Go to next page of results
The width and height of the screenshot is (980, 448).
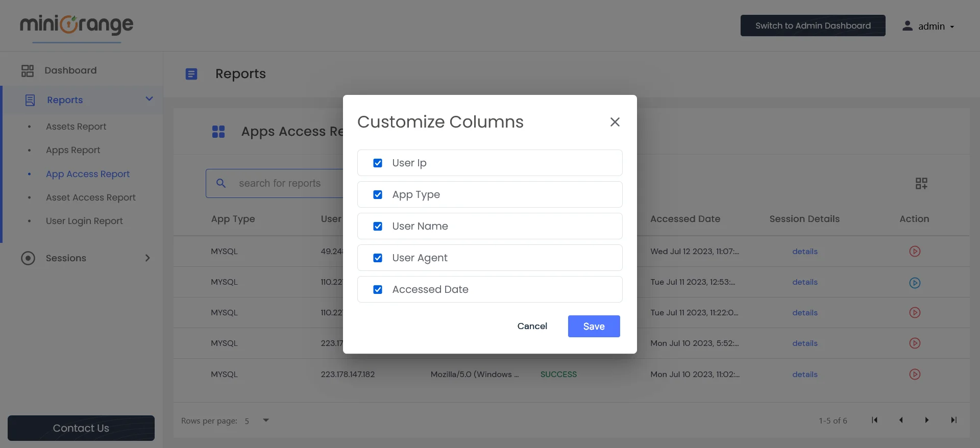coord(927,420)
